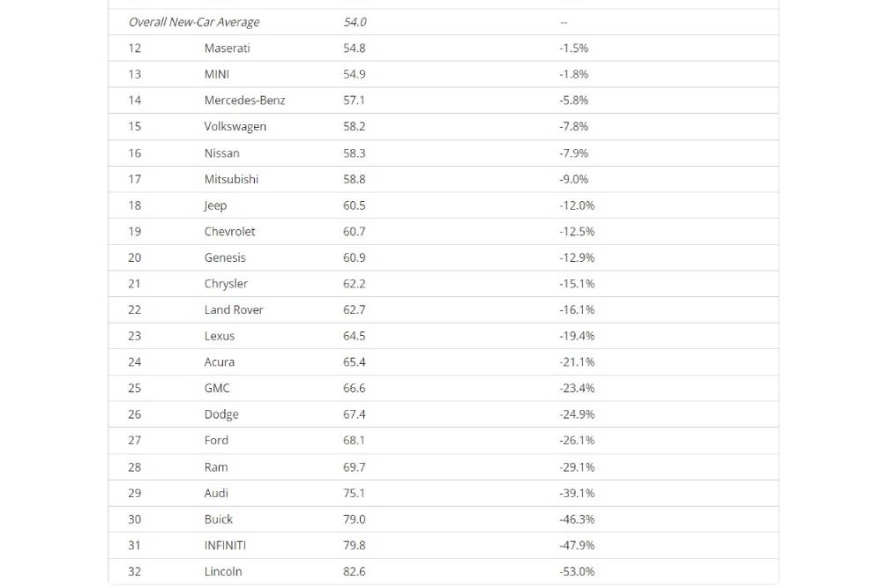The width and height of the screenshot is (882, 588).
Task: Click the Mercedes-Benz brand cell
Action: (x=244, y=100)
